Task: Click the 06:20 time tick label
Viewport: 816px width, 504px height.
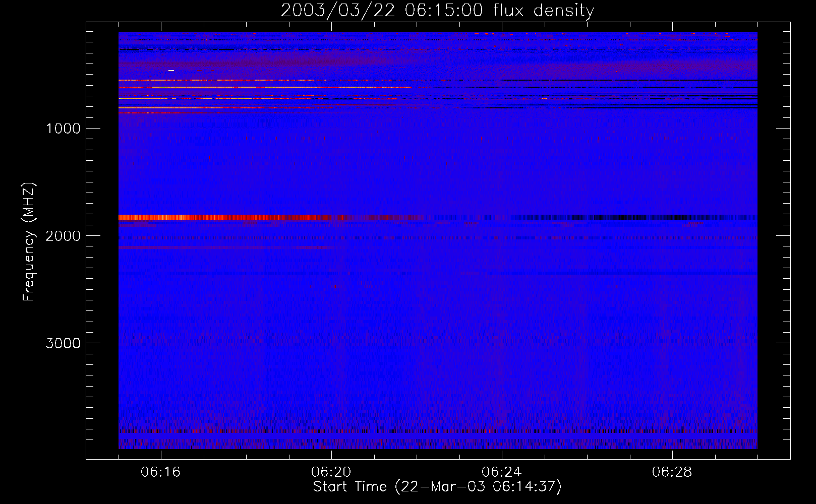Action: (331, 472)
